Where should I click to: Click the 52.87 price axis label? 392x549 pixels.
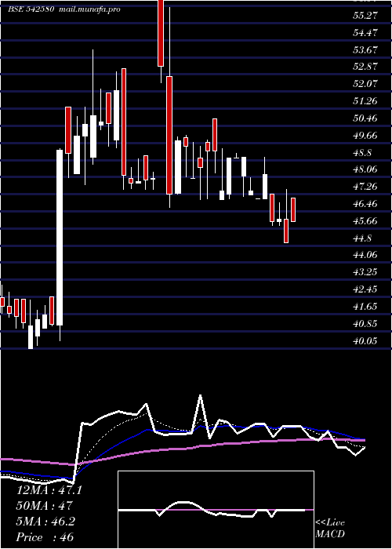point(366,67)
